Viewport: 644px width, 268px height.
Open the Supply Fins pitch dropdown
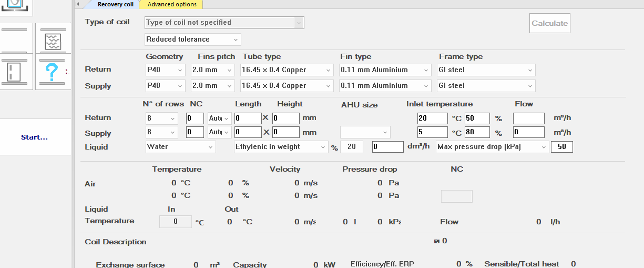click(x=212, y=86)
